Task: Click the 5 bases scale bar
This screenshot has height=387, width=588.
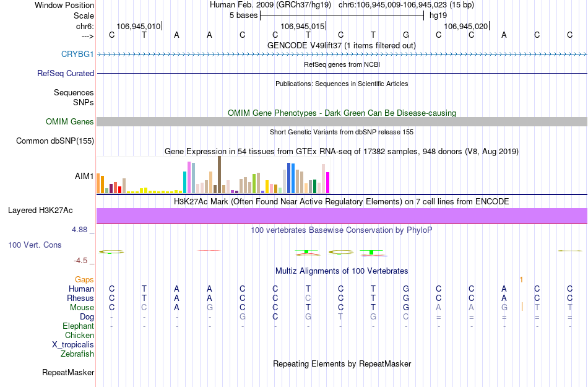Action: click(342, 15)
